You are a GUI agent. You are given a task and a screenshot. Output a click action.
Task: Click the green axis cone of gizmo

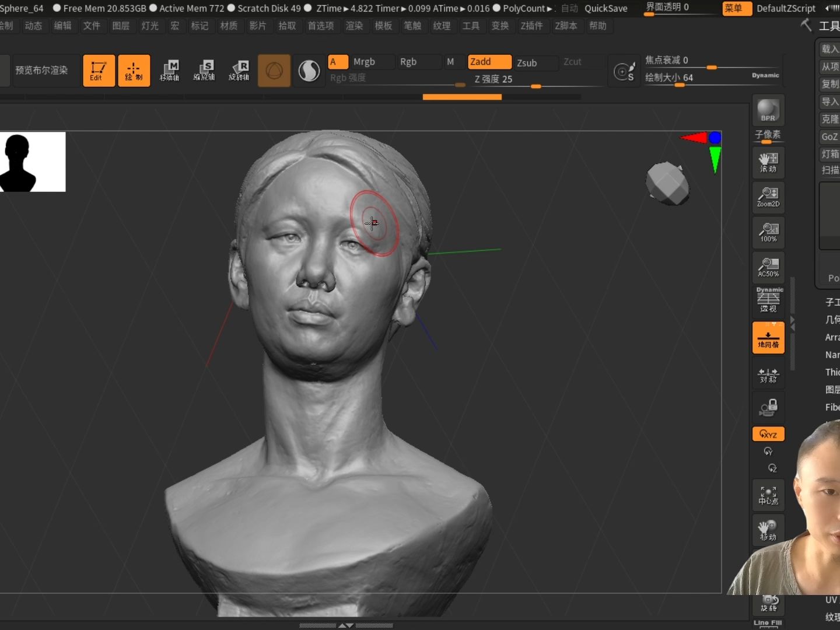715,159
